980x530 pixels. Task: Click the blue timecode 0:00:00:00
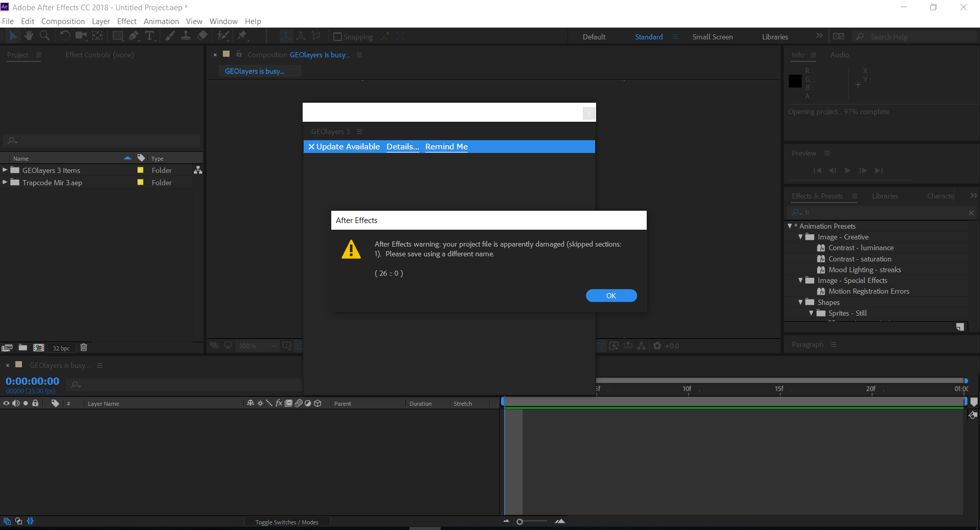(x=32, y=381)
